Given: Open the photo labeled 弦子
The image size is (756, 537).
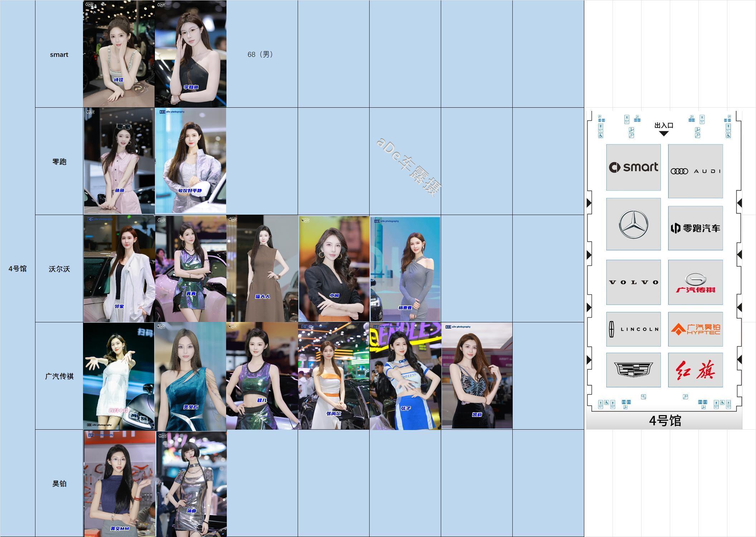Looking at the screenshot, I should (x=405, y=376).
